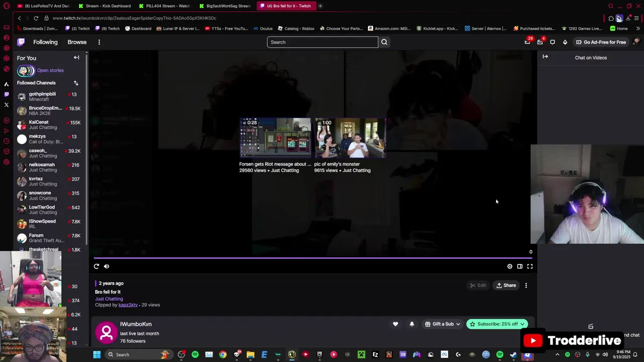Play pic of emily's monster clip thumbnail
The height and width of the screenshot is (362, 644).
click(x=350, y=138)
